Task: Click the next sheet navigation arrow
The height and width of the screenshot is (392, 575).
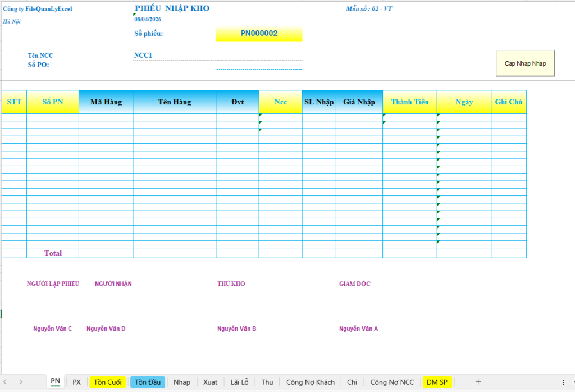Action: (x=21, y=382)
